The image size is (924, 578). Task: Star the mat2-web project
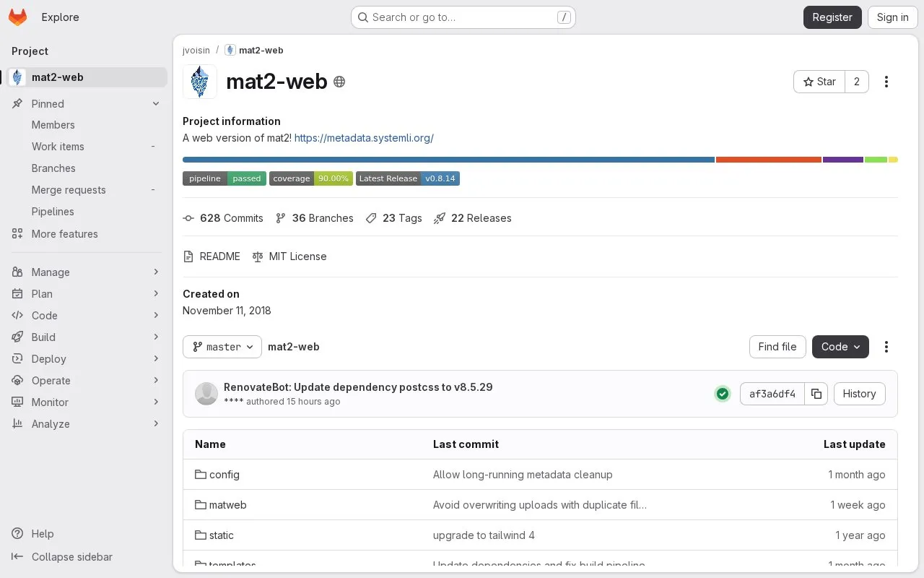(x=819, y=82)
